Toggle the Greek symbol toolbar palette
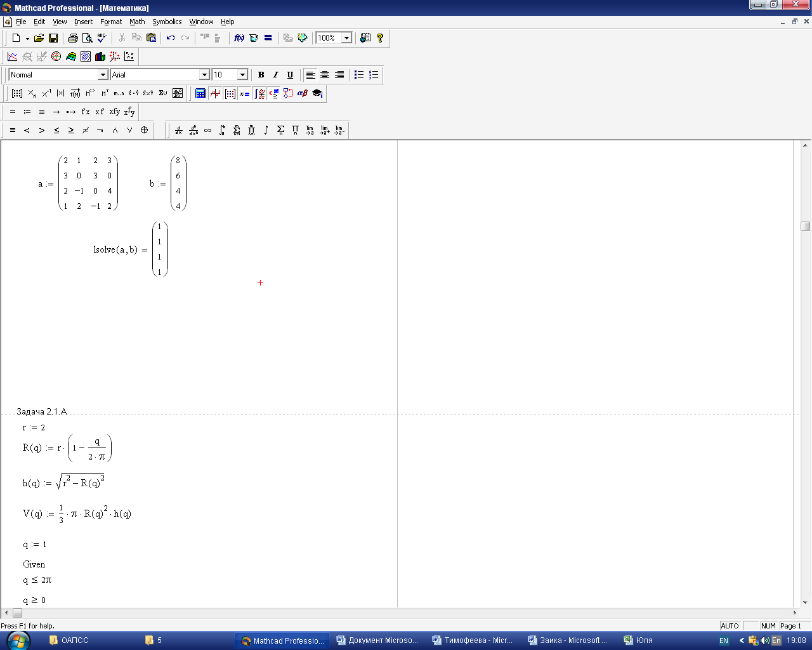This screenshot has height=650, width=812. pyautogui.click(x=303, y=93)
